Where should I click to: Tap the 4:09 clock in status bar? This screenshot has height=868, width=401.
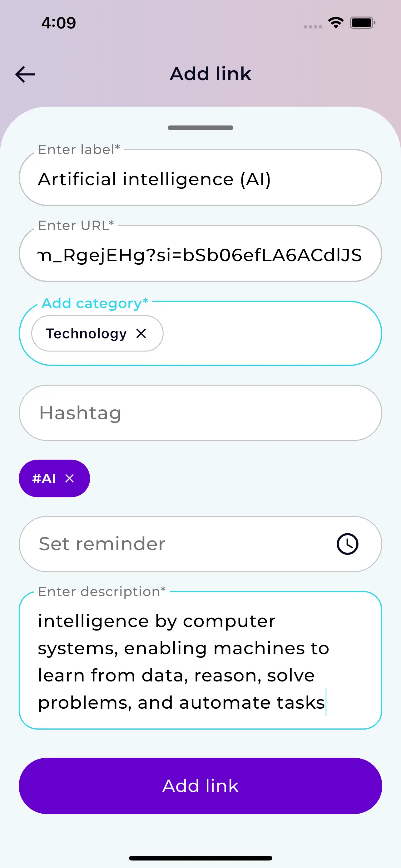click(x=59, y=23)
